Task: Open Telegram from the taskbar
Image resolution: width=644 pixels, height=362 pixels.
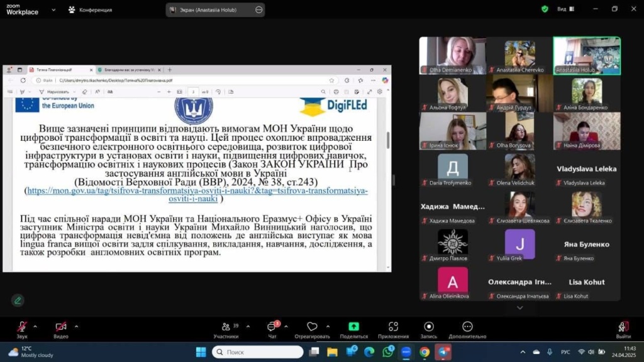Action: coord(443,352)
